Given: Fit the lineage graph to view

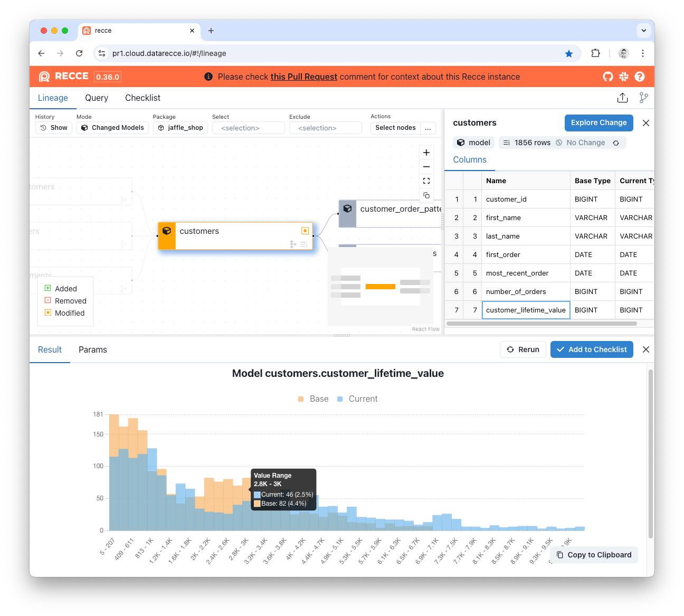Looking at the screenshot, I should (x=426, y=181).
